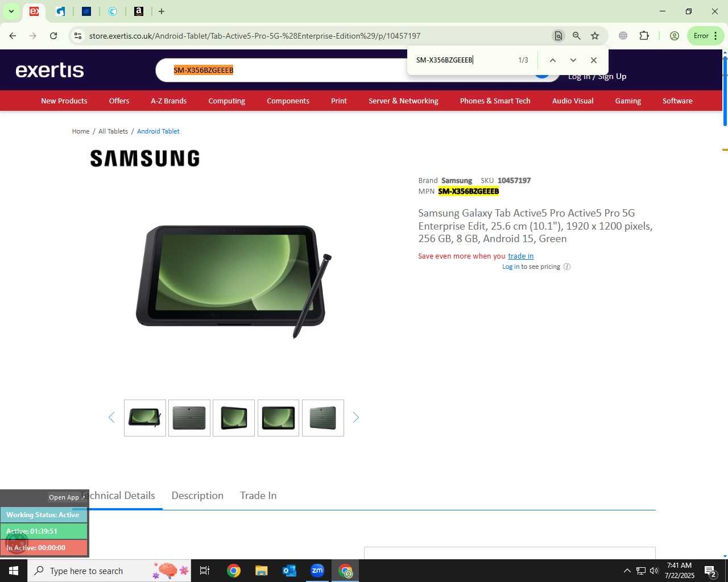The image size is (728, 582).
Task: Click the trade in link
Action: point(521,256)
